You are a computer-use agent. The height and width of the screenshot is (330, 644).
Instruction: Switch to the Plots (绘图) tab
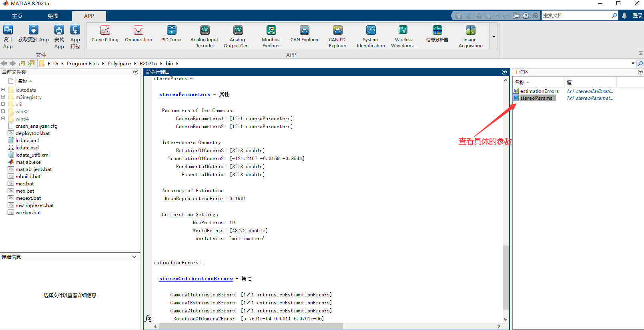(x=53, y=16)
